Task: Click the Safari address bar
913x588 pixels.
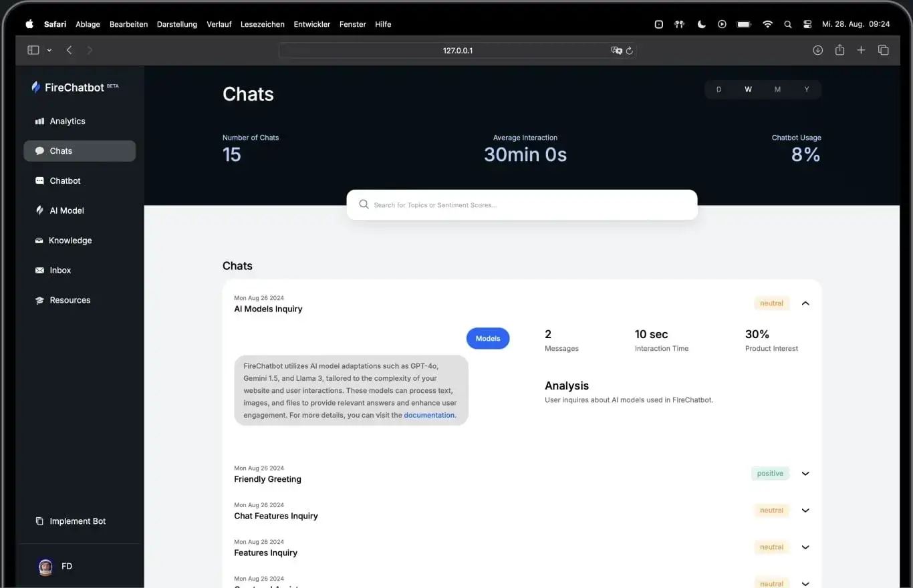Action: coord(458,50)
